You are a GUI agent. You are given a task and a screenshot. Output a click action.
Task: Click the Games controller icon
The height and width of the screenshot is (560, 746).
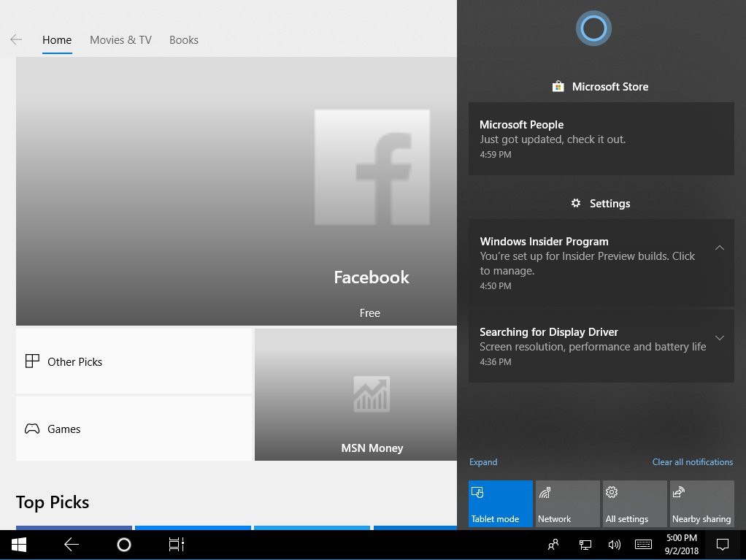(x=32, y=429)
